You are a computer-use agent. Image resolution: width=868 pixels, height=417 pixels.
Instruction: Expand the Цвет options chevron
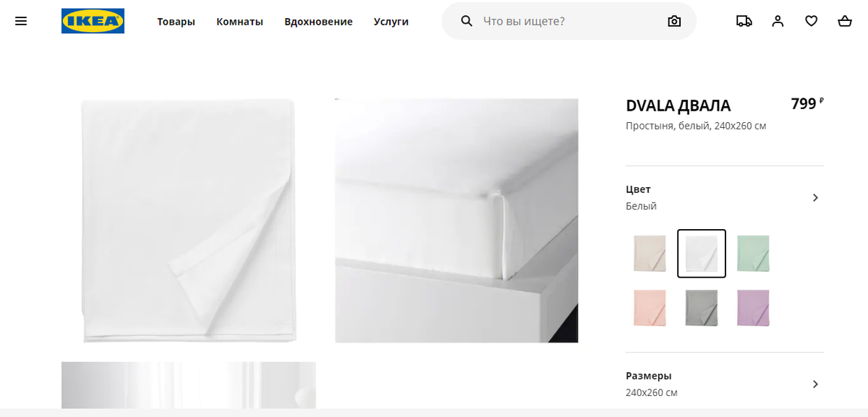point(815,197)
